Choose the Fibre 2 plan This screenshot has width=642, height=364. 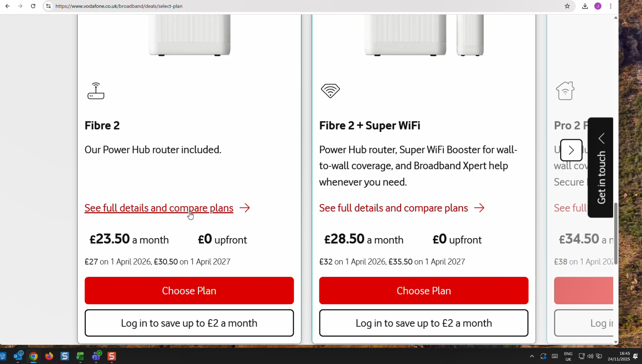click(x=189, y=291)
